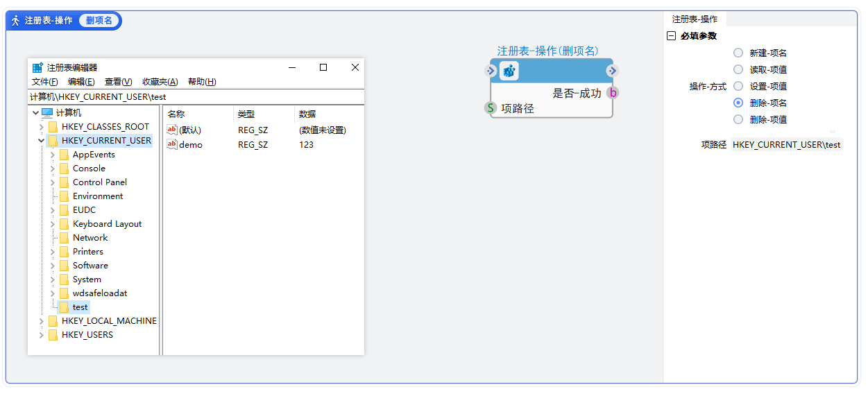Open the 查看(V) menu
This screenshot has height=396, width=868.
(118, 82)
